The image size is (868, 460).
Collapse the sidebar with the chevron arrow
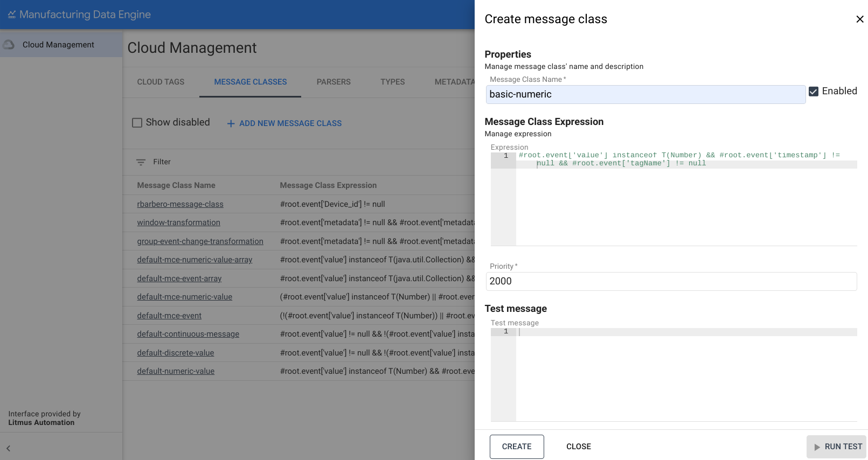click(8, 448)
